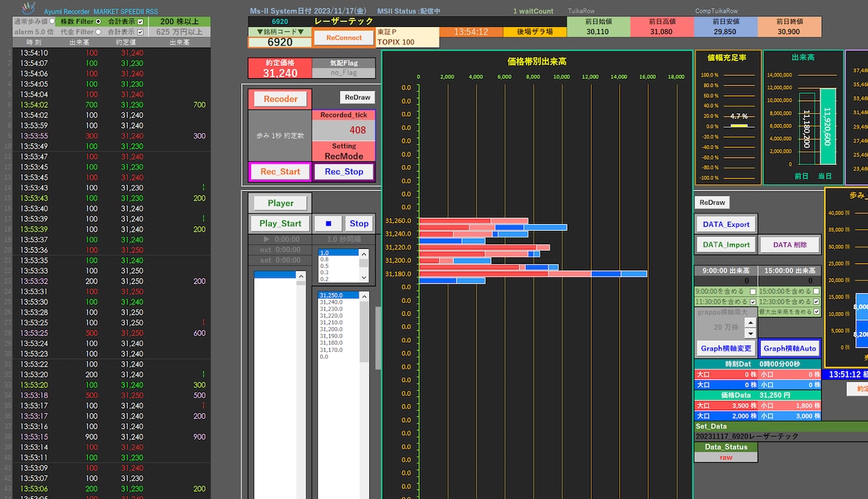Select the 通常歩み値 radio button
868x499 pixels.
coord(51,21)
